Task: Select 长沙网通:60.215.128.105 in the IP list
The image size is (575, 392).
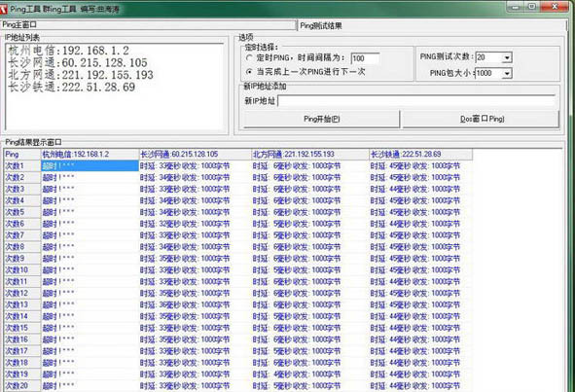Action: point(78,62)
